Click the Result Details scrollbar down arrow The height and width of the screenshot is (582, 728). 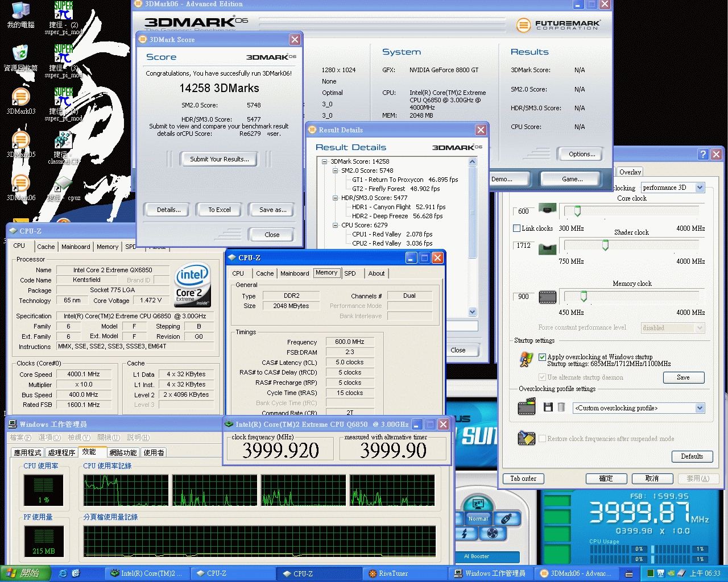coord(472,311)
